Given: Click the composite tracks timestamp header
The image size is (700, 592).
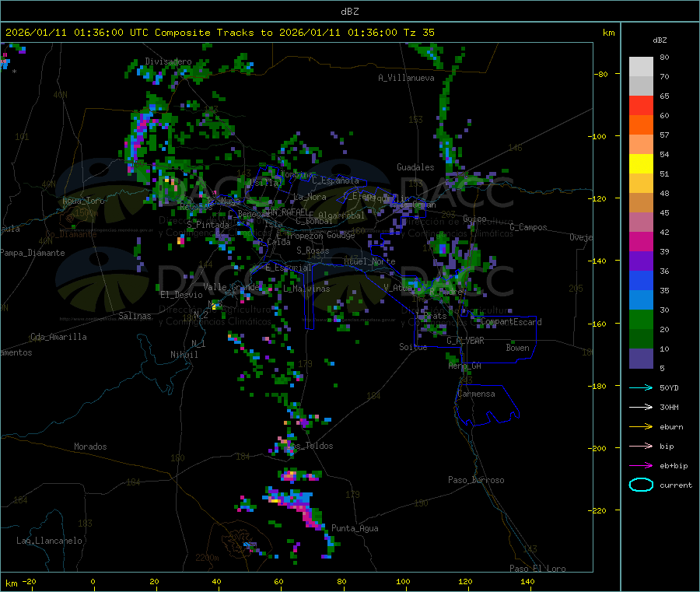Looking at the screenshot, I should click(219, 33).
